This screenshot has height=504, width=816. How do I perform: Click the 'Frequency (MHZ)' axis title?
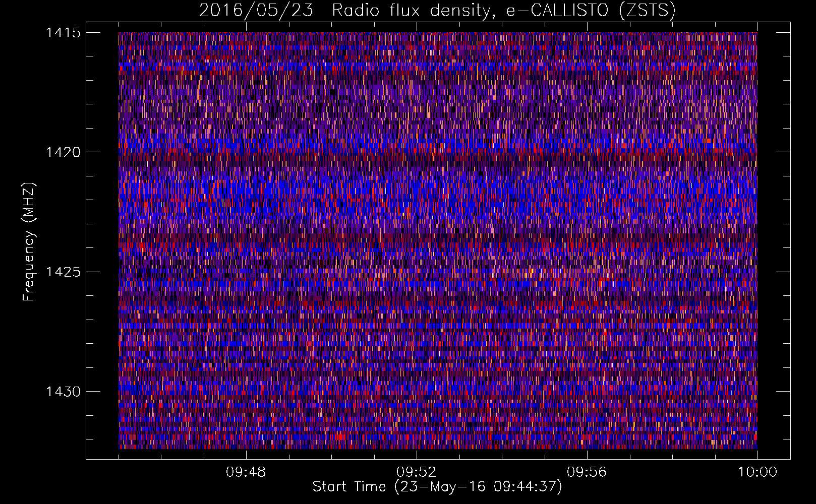tap(30, 242)
